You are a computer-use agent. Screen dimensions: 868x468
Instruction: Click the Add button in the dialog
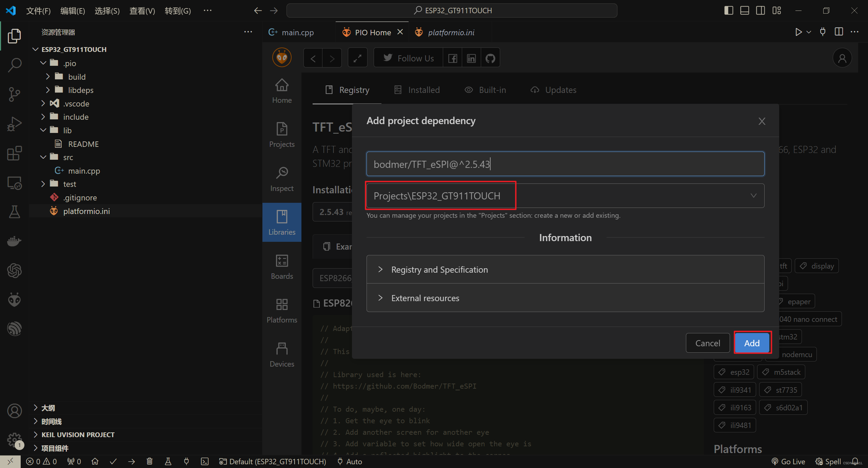coord(752,343)
